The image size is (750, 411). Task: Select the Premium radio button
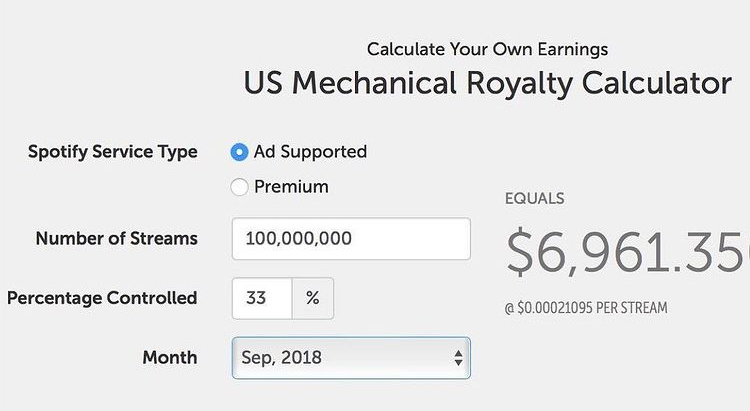point(239,186)
